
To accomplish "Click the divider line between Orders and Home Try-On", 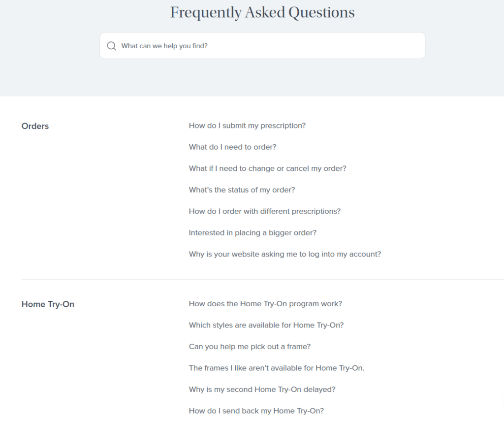I will tap(262, 279).
